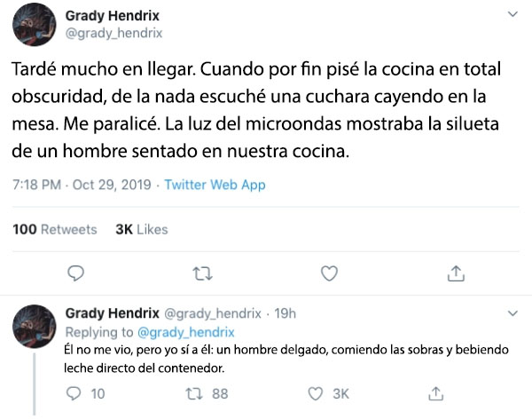Open the avatar on the reply tweet
532x419 pixels.
click(35, 326)
